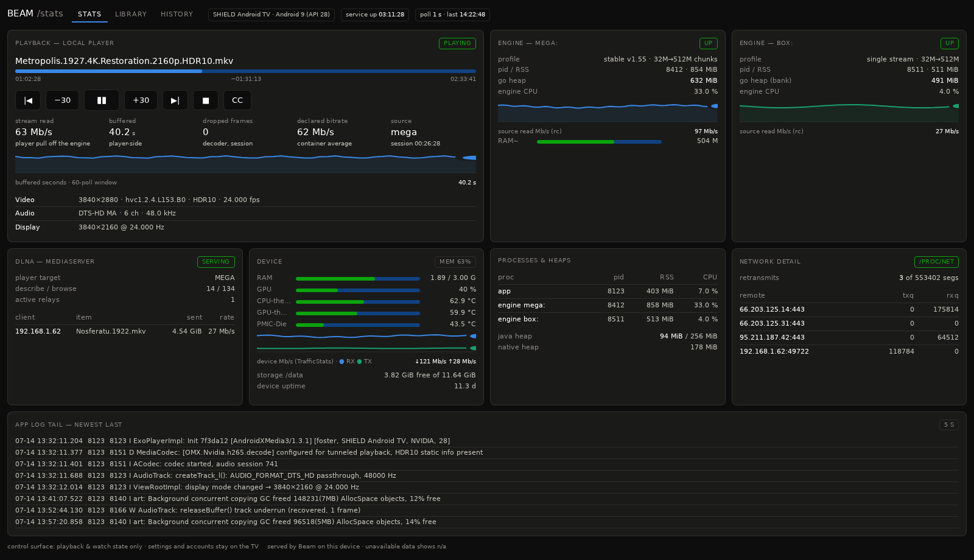Click the buffered seconds sparkline chart

coord(245,164)
